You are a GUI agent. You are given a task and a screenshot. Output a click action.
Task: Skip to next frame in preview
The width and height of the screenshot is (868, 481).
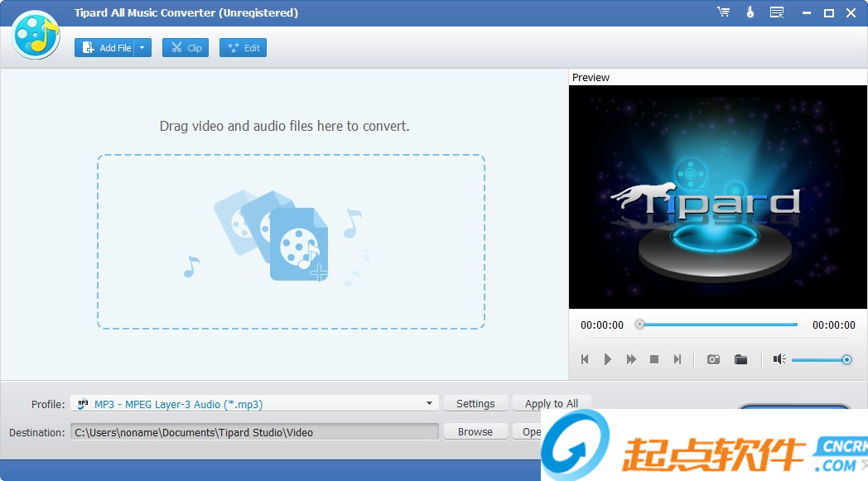click(677, 359)
